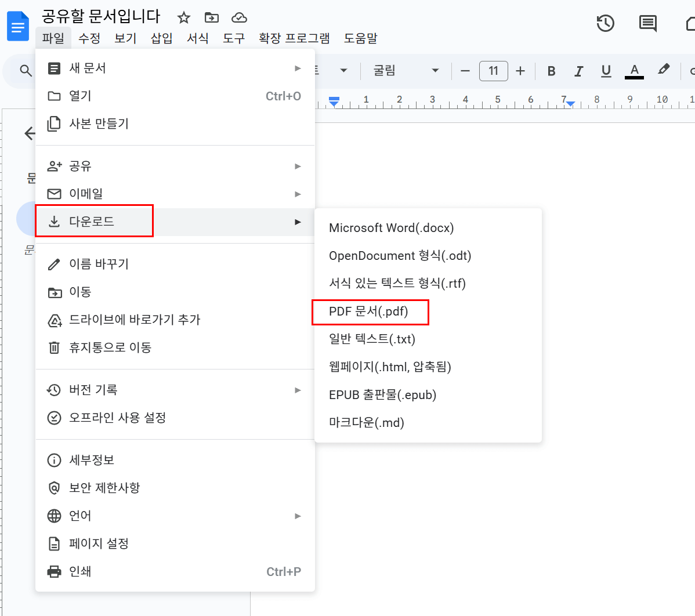Decrease font size with minus button
The width and height of the screenshot is (695, 616).
point(465,71)
